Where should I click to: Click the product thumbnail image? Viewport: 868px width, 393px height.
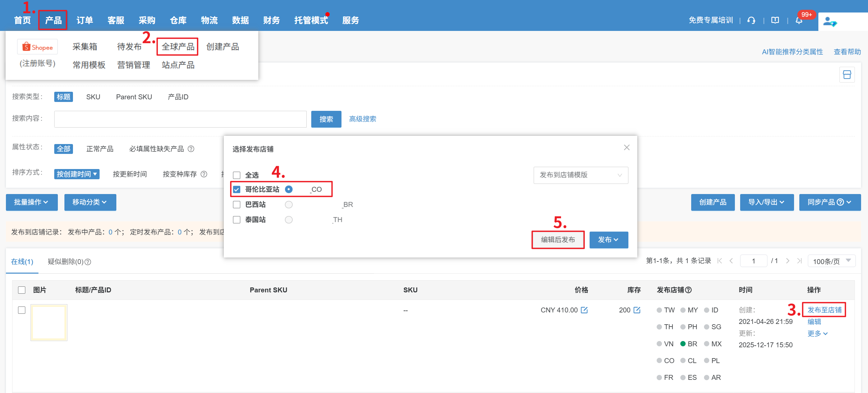point(49,323)
